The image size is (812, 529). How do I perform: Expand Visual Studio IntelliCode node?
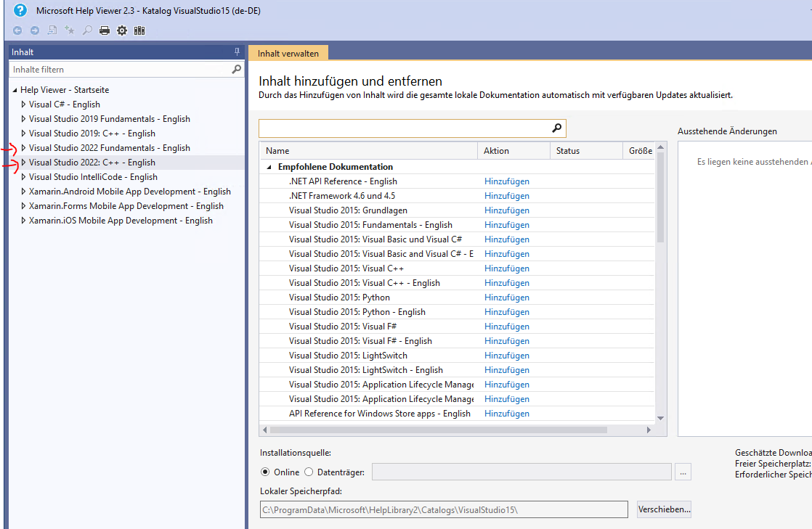coord(23,177)
